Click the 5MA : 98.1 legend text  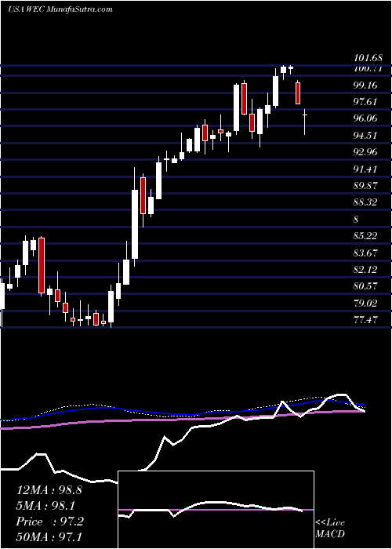45,506
